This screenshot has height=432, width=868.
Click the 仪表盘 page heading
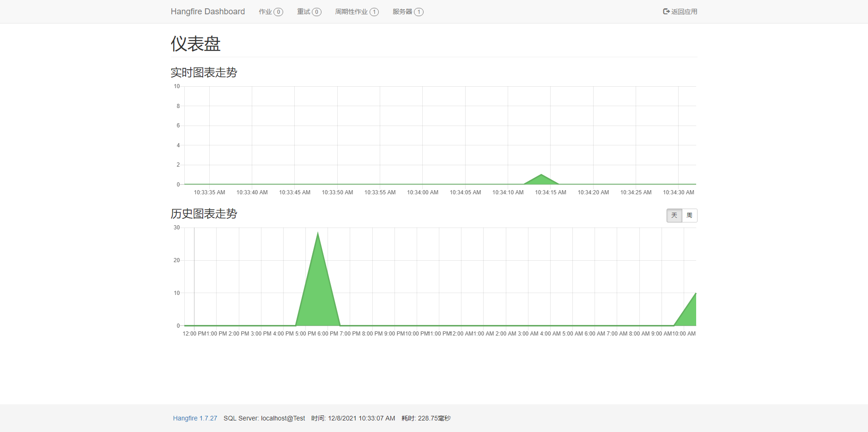[x=195, y=44]
